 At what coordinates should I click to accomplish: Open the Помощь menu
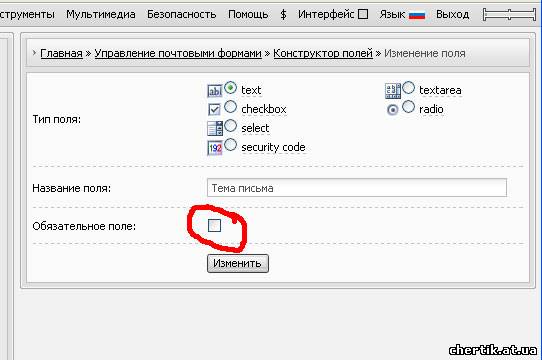248,15
